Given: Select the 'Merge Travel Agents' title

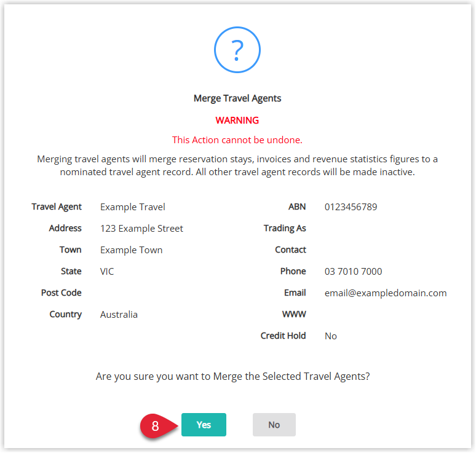Looking at the screenshot, I should coord(237,98).
